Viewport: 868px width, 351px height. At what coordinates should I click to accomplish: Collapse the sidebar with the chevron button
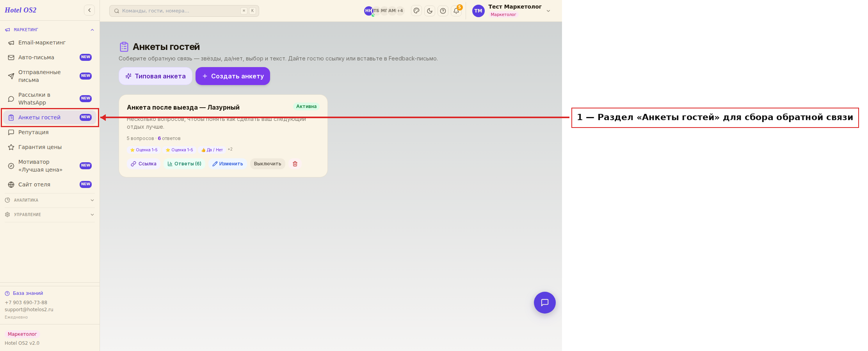89,10
